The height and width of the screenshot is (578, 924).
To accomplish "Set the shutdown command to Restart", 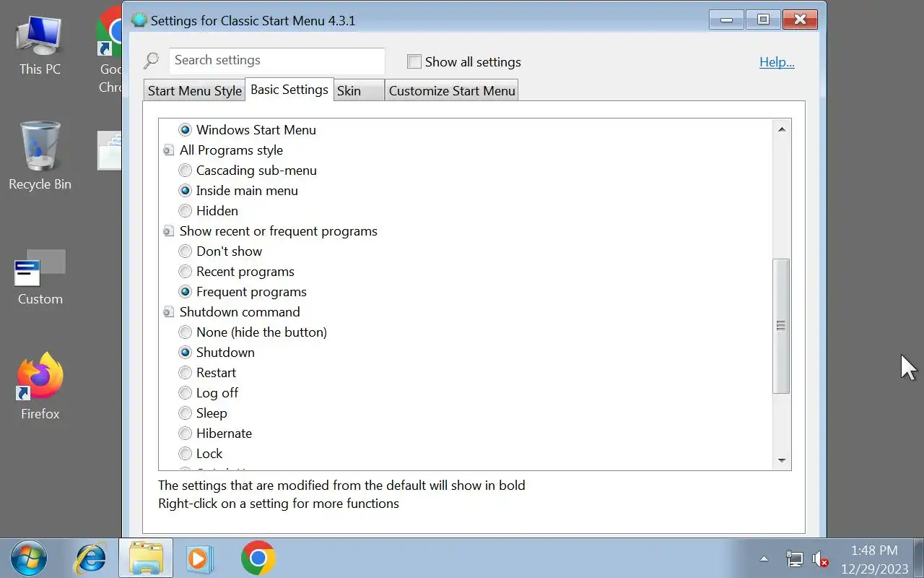I will (186, 373).
